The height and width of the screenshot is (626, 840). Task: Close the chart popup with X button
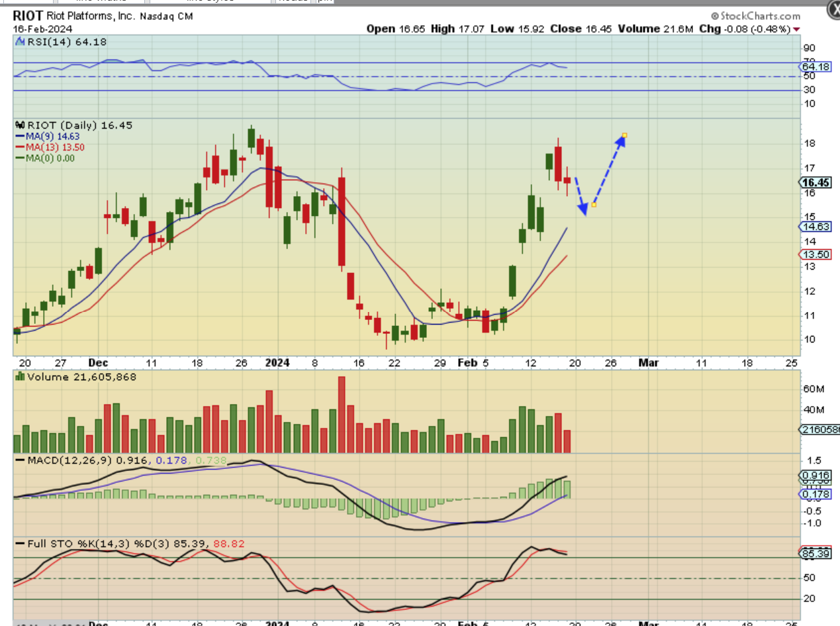[x=835, y=11]
